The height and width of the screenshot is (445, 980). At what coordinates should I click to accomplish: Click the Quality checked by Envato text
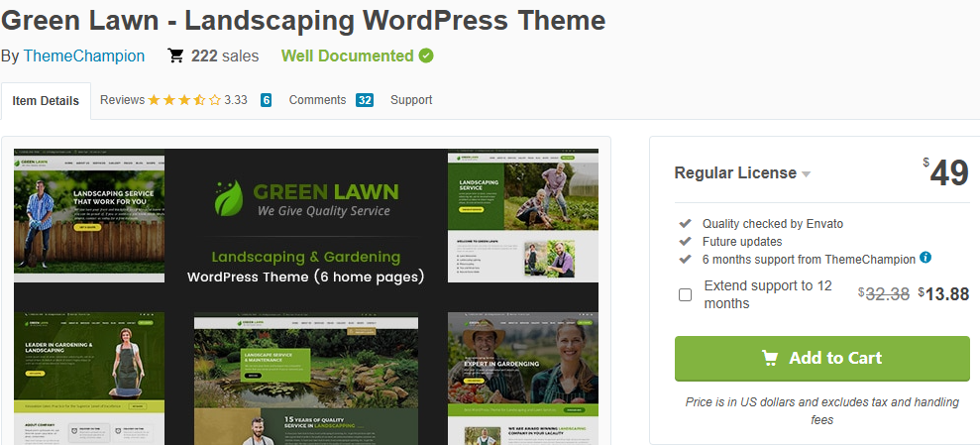(773, 224)
